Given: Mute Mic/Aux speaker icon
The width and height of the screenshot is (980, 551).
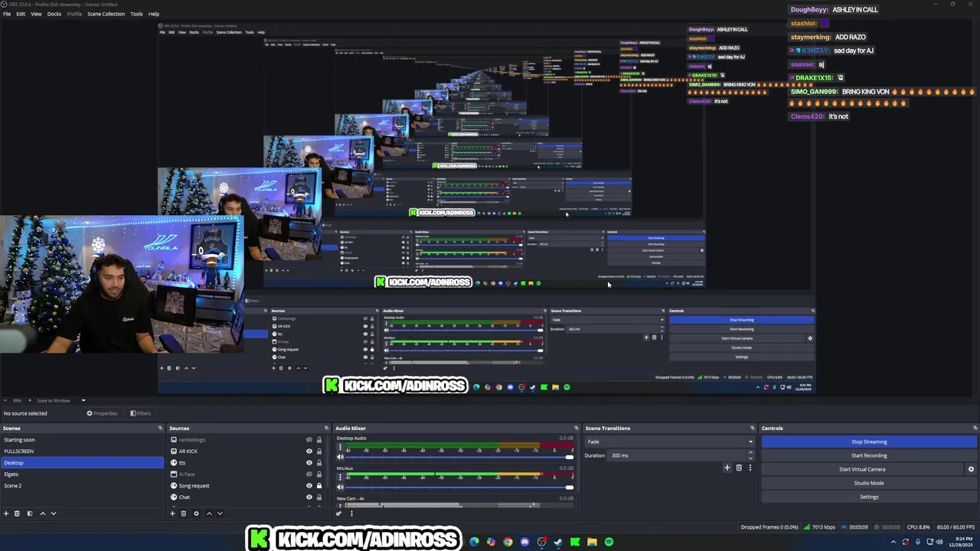Looking at the screenshot, I should [340, 487].
